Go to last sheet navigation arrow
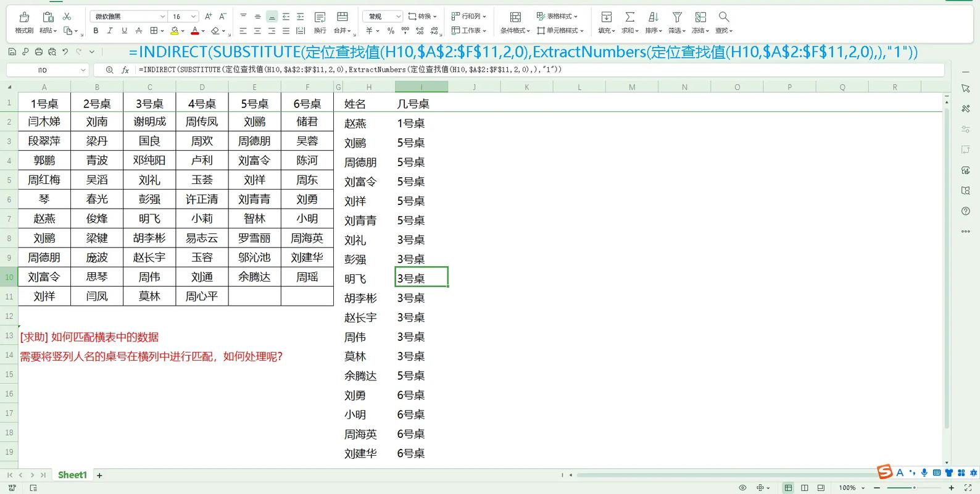Screen dimensions: 980x494 (x=43, y=475)
